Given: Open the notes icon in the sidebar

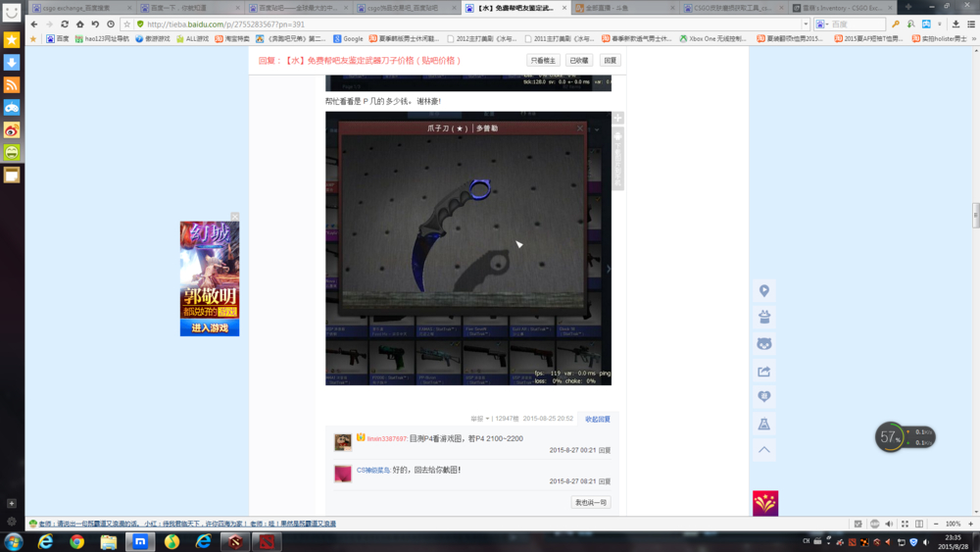Looking at the screenshot, I should tap(11, 176).
